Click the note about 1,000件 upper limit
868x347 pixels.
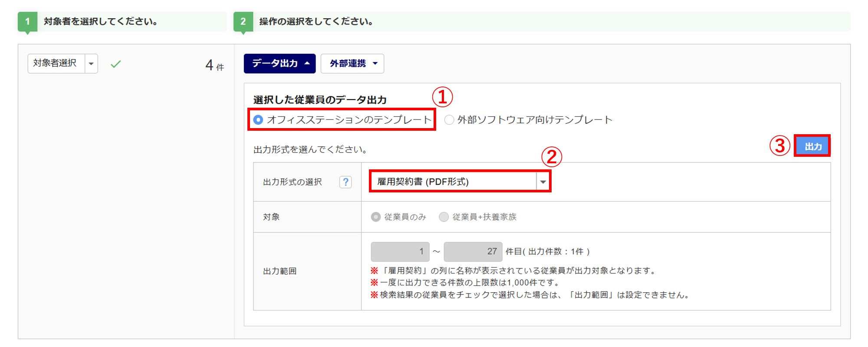pos(465,283)
